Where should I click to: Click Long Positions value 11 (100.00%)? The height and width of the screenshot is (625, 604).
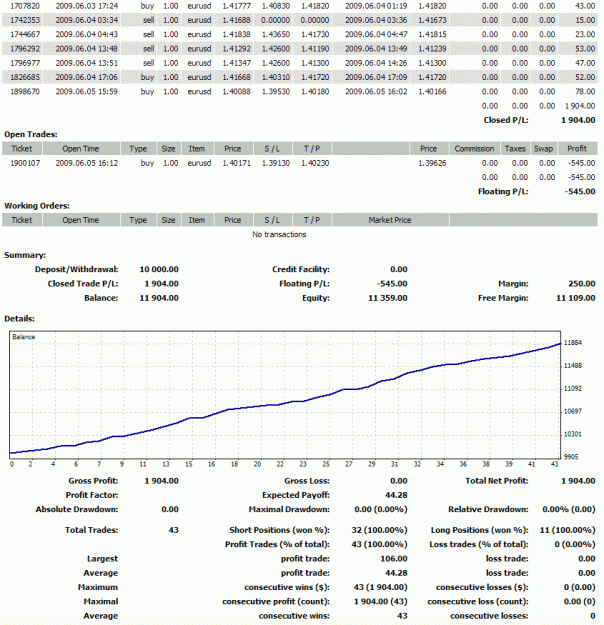[x=567, y=531]
